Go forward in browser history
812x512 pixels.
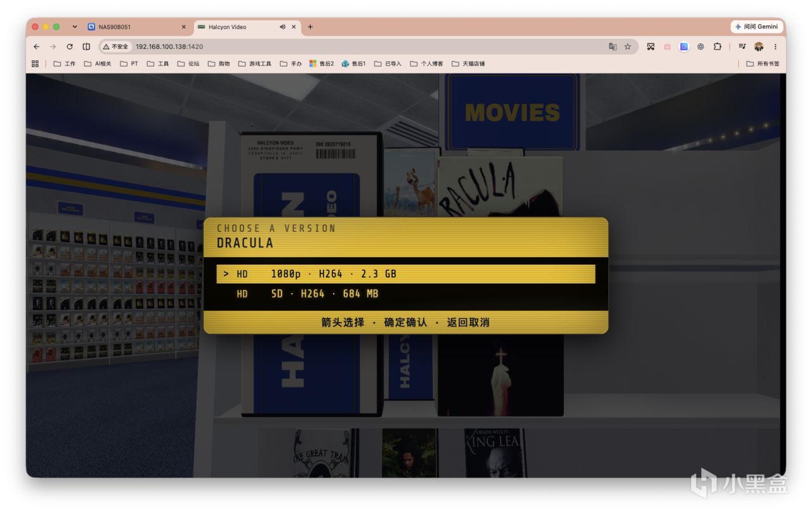pyautogui.click(x=53, y=46)
